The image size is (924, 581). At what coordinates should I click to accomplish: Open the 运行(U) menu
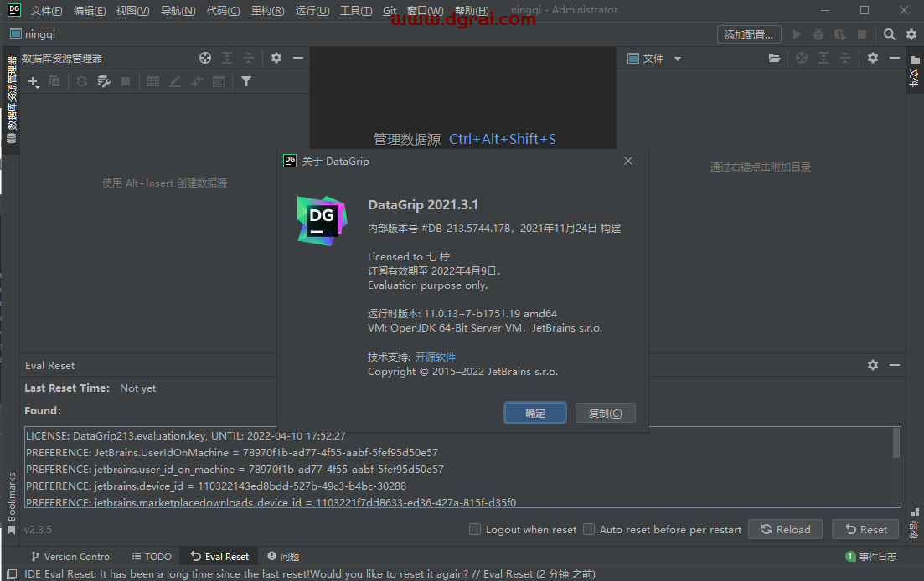pos(312,11)
